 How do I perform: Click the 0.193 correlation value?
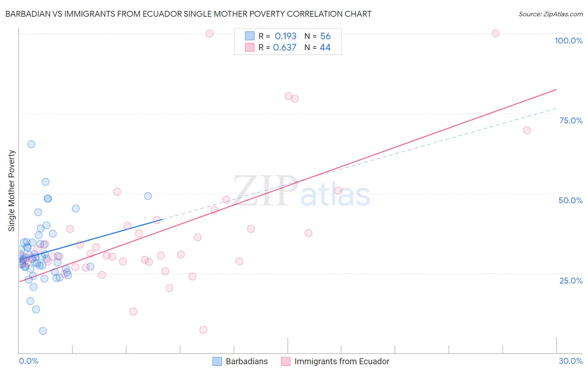click(285, 36)
